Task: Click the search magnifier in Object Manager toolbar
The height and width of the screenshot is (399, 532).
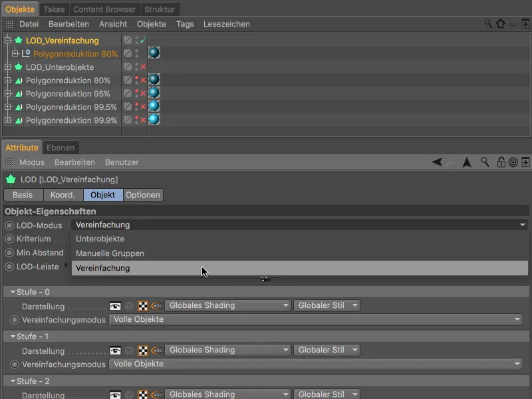Action: pos(488,24)
